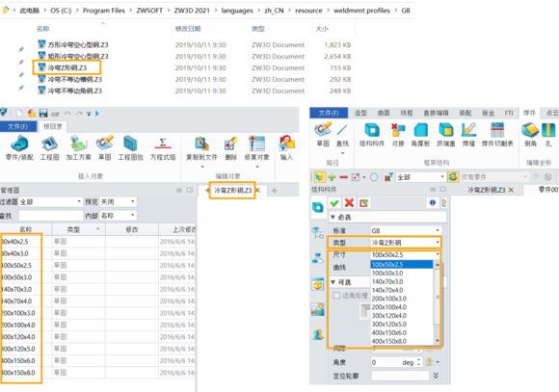Insert a CAM plan (加工方案)
The height and width of the screenshot is (392, 559).
click(78, 148)
